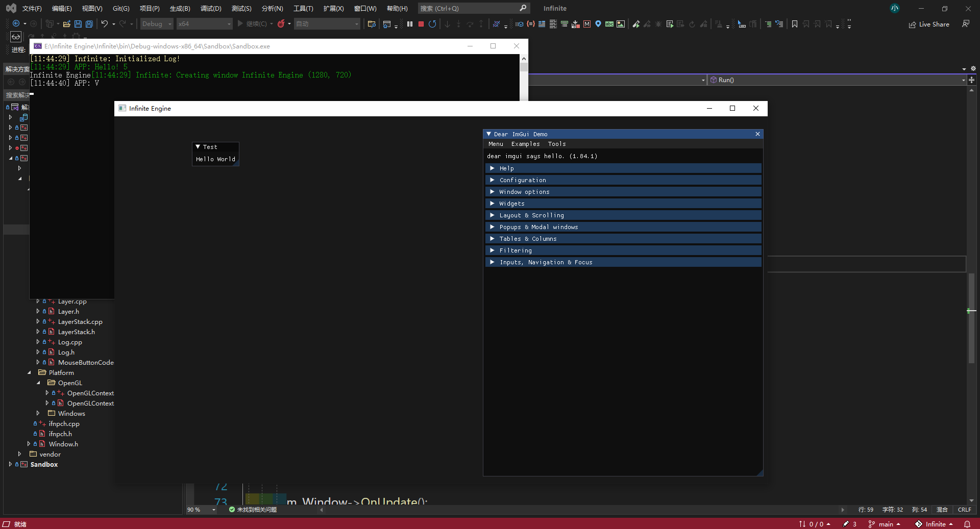The height and width of the screenshot is (529, 980).
Task: Click the red M toolbar icon
Action: coord(587,24)
